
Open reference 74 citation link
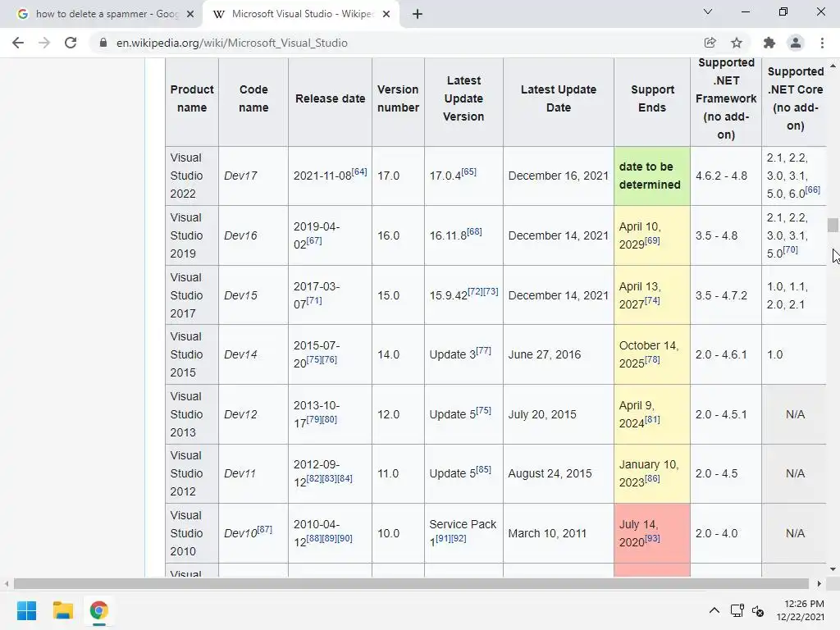pyautogui.click(x=652, y=300)
